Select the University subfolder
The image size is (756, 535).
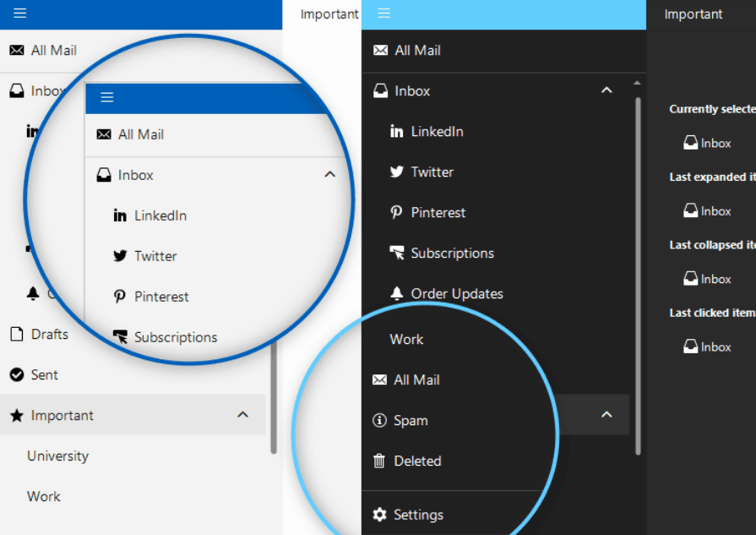click(x=57, y=456)
